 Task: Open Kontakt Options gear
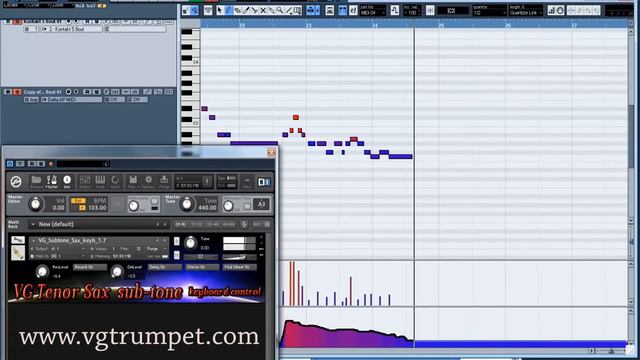tap(148, 182)
